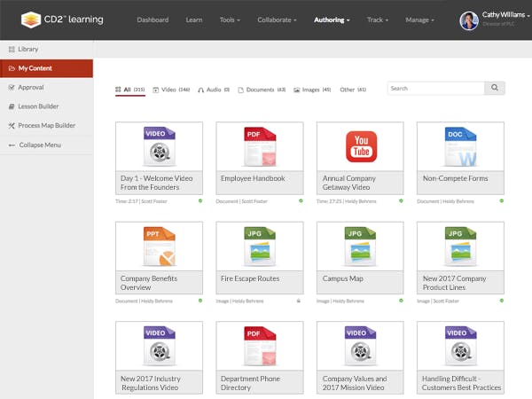The image size is (532, 399).
Task: Open Company Values and 2017 Mission Video
Action: pos(360,346)
